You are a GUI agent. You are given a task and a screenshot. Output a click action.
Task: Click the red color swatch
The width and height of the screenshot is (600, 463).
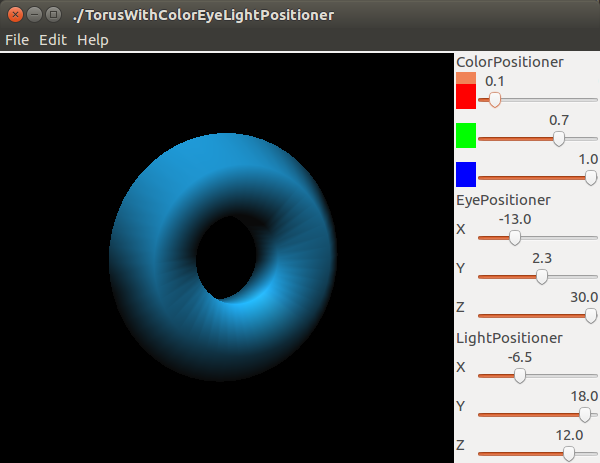click(x=466, y=96)
